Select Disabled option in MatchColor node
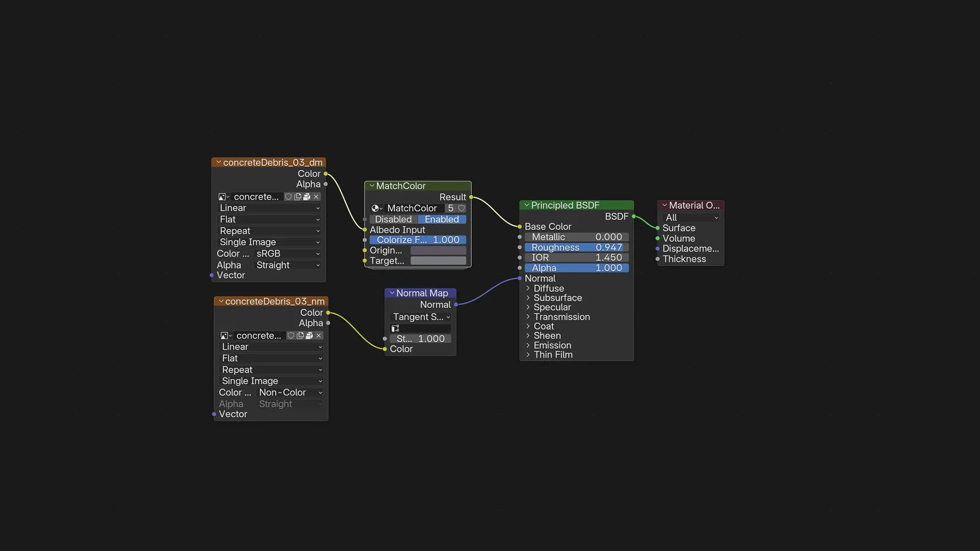Image resolution: width=980 pixels, height=551 pixels. pyautogui.click(x=393, y=219)
